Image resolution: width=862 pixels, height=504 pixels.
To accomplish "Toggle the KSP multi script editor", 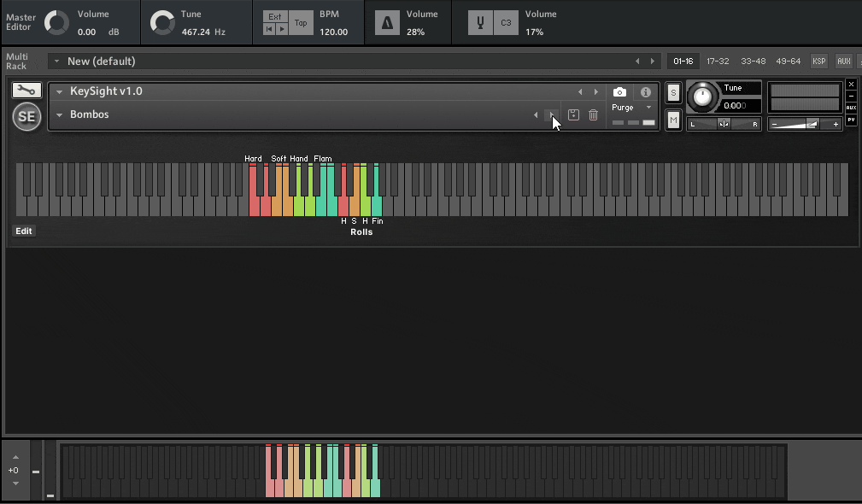I will (819, 61).
